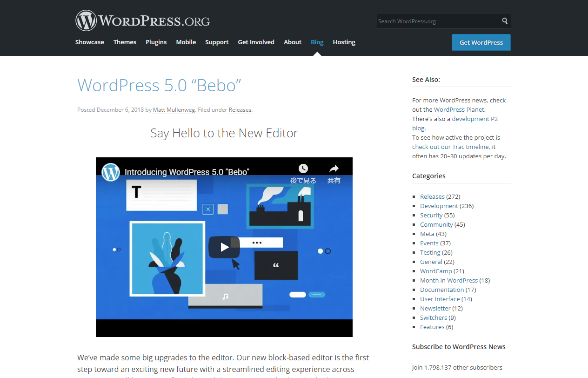The image size is (588, 378).
Task: Click the Get WordPress button
Action: tap(481, 42)
